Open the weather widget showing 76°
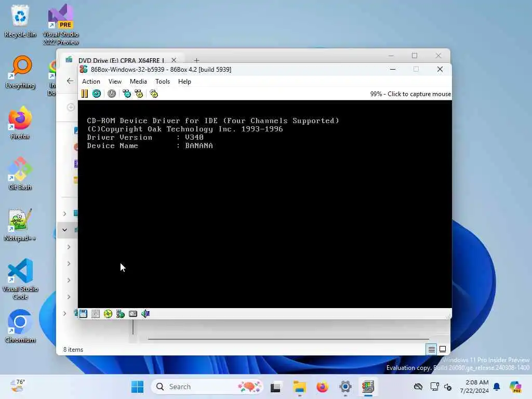Viewport: 532px width, 399px height. [x=17, y=386]
